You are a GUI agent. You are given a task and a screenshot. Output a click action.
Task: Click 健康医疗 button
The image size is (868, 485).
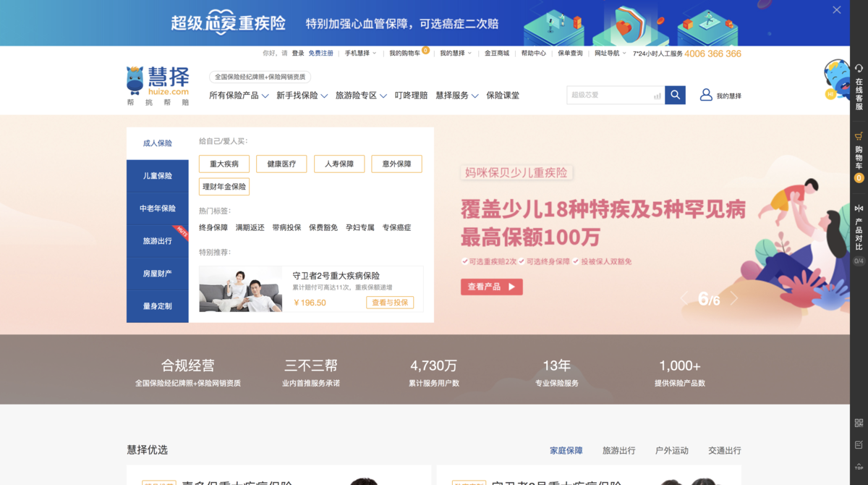[281, 164]
